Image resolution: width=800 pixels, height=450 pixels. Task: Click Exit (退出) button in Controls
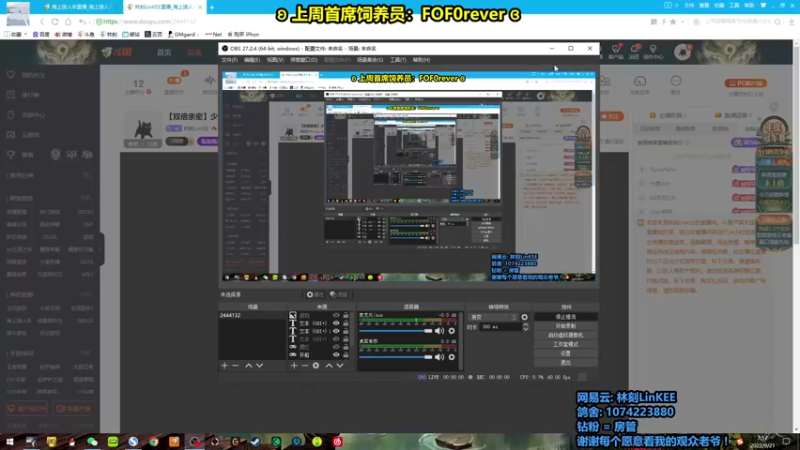pos(566,363)
